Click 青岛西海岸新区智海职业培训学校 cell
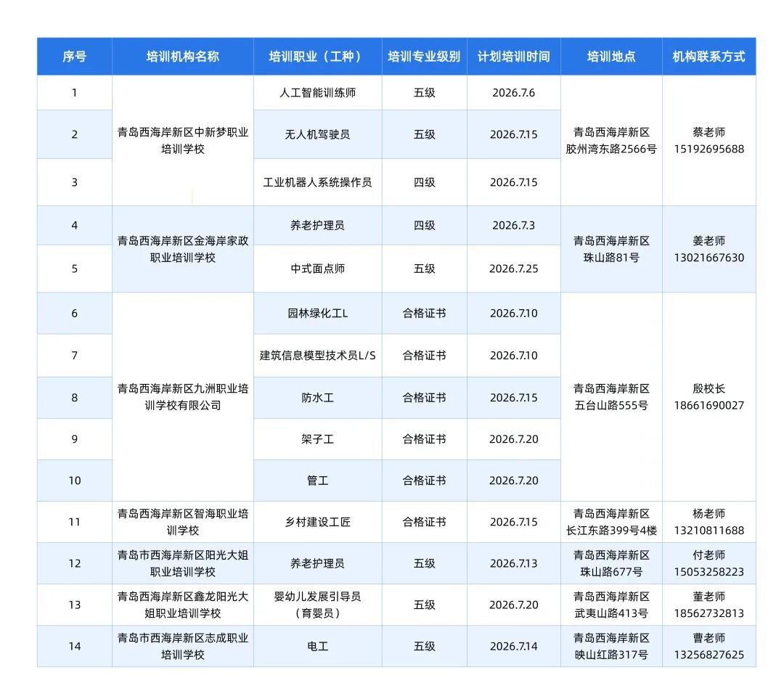Screen dimensions: 784x699 point(182,523)
